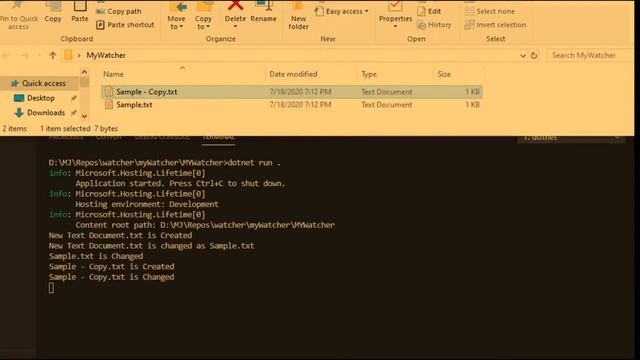Click the Copy ribbon button
This screenshot has height=360, width=640.
pyautogui.click(x=53, y=12)
